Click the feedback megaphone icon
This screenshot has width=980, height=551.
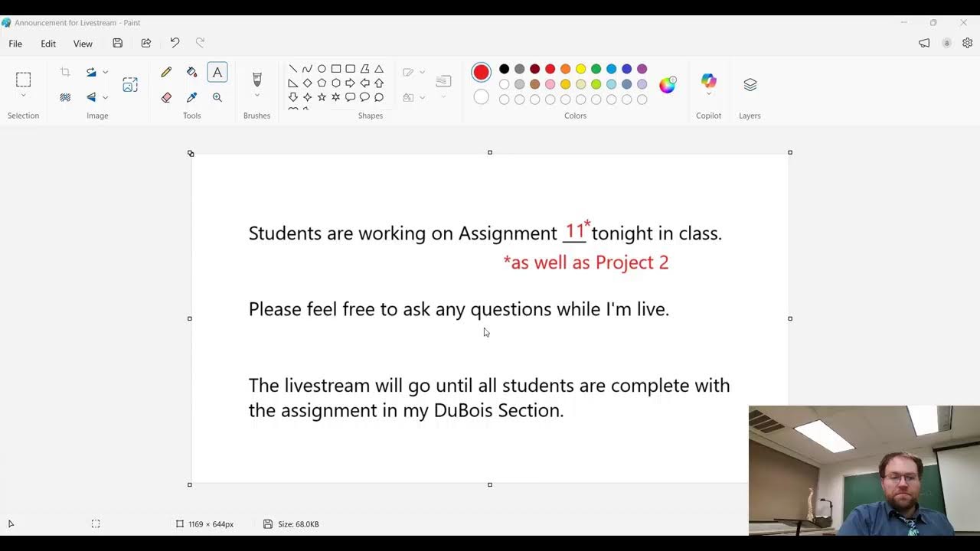(x=924, y=43)
